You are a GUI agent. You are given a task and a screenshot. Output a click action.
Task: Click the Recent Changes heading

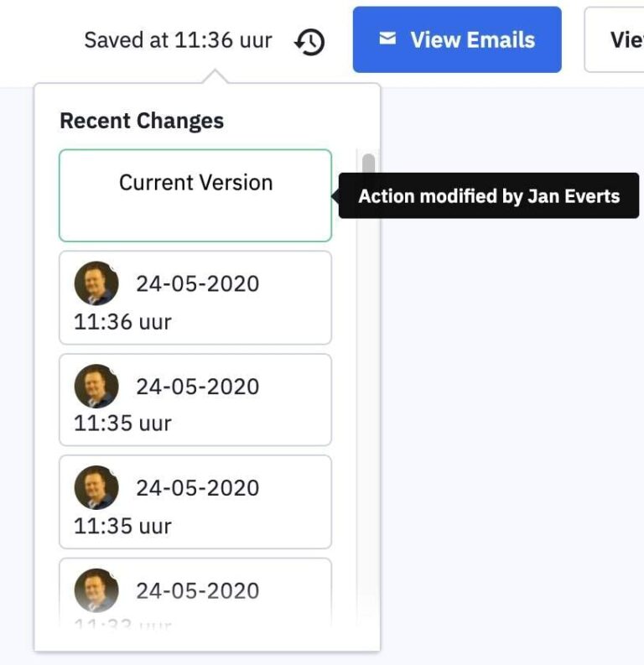tap(142, 121)
